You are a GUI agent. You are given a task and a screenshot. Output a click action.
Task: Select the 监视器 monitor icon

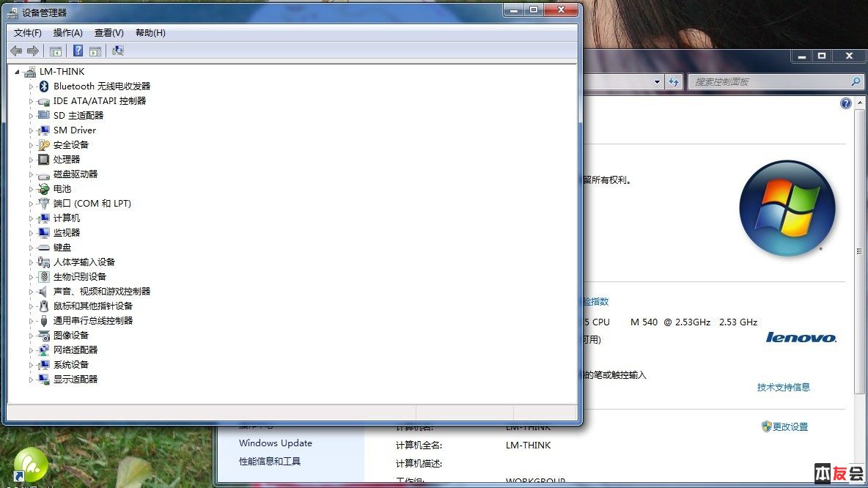(44, 233)
